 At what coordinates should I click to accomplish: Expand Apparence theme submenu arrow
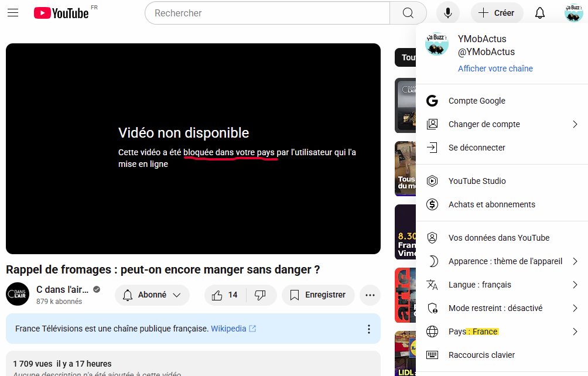click(575, 261)
